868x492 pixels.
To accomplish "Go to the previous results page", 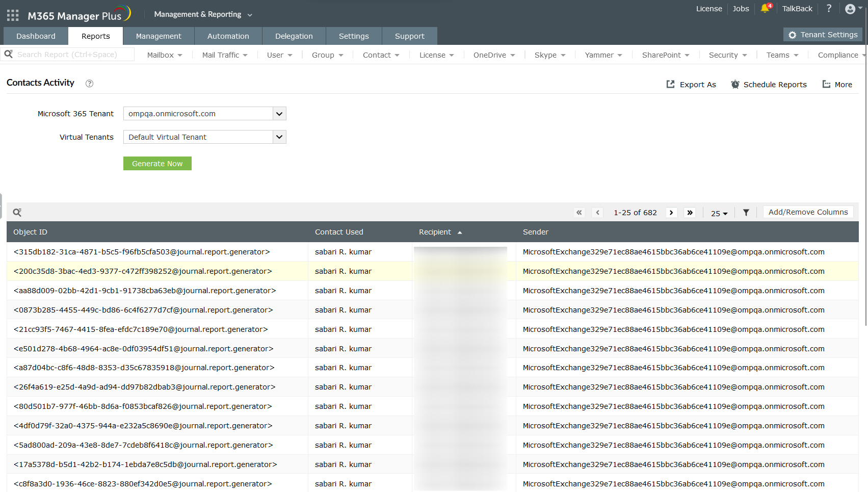I will [x=598, y=213].
